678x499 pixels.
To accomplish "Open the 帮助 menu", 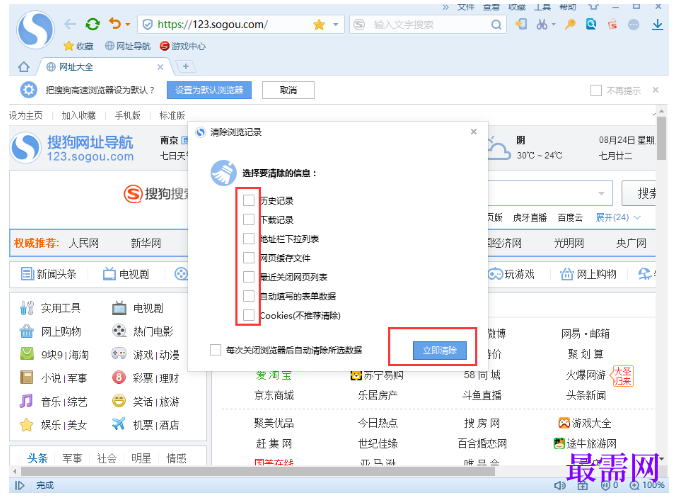I will [568, 6].
